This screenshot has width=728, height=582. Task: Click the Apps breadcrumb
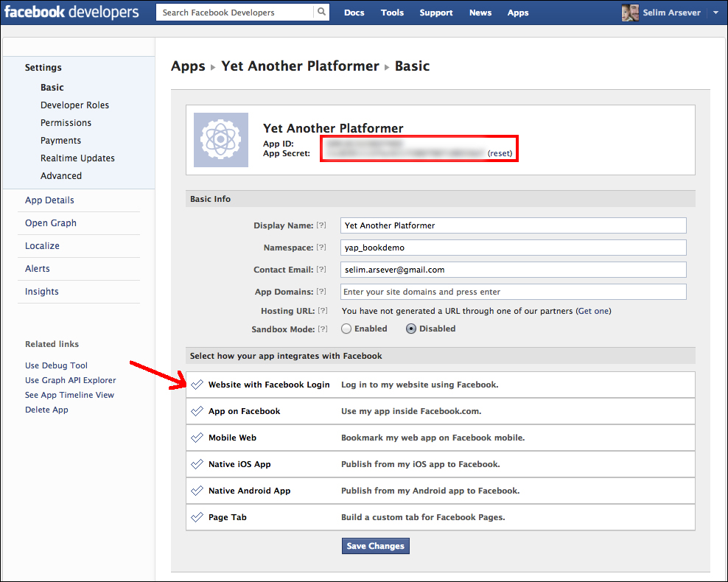pos(188,66)
